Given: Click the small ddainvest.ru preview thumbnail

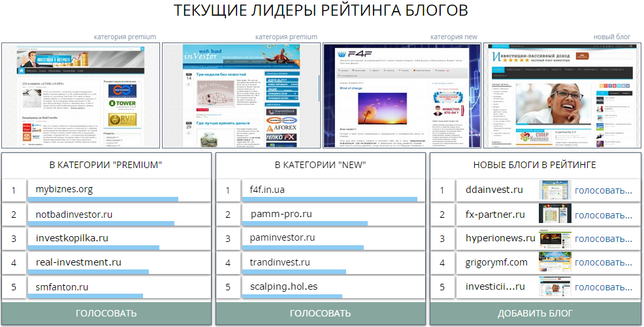Looking at the screenshot, I should (555, 190).
